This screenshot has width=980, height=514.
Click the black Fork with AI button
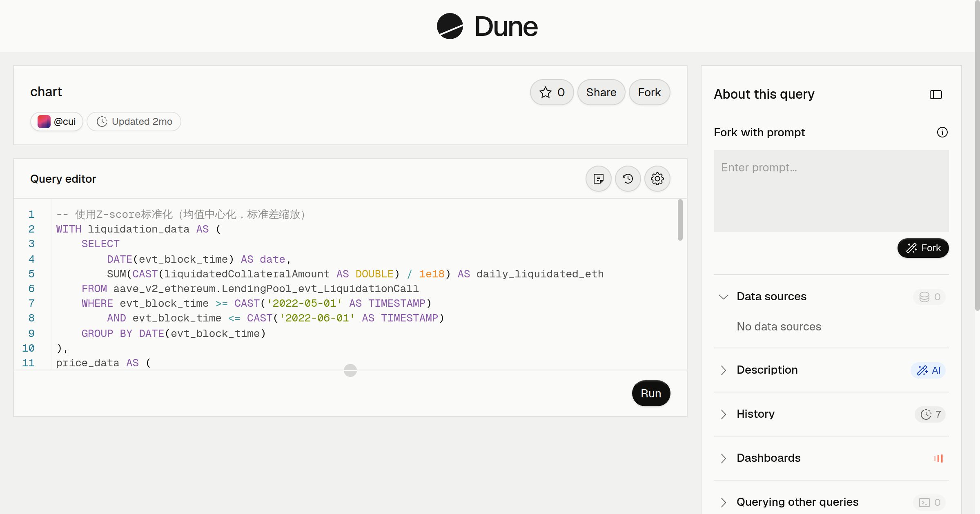click(923, 248)
